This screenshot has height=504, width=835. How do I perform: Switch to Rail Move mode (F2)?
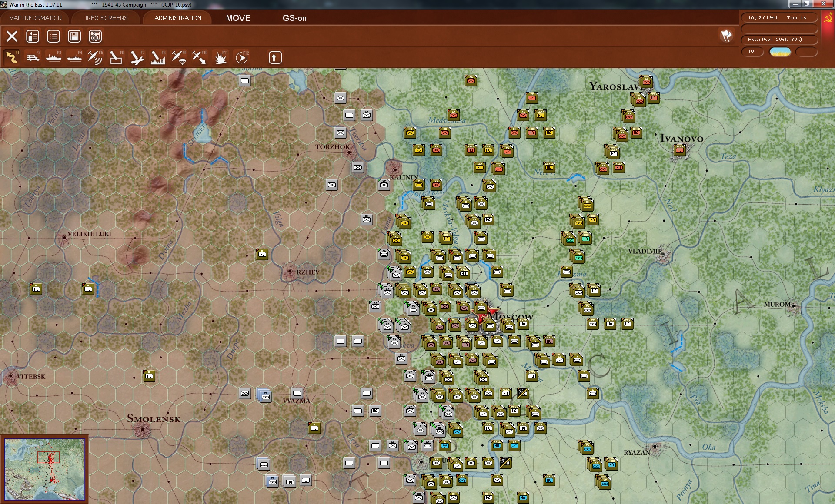point(33,57)
